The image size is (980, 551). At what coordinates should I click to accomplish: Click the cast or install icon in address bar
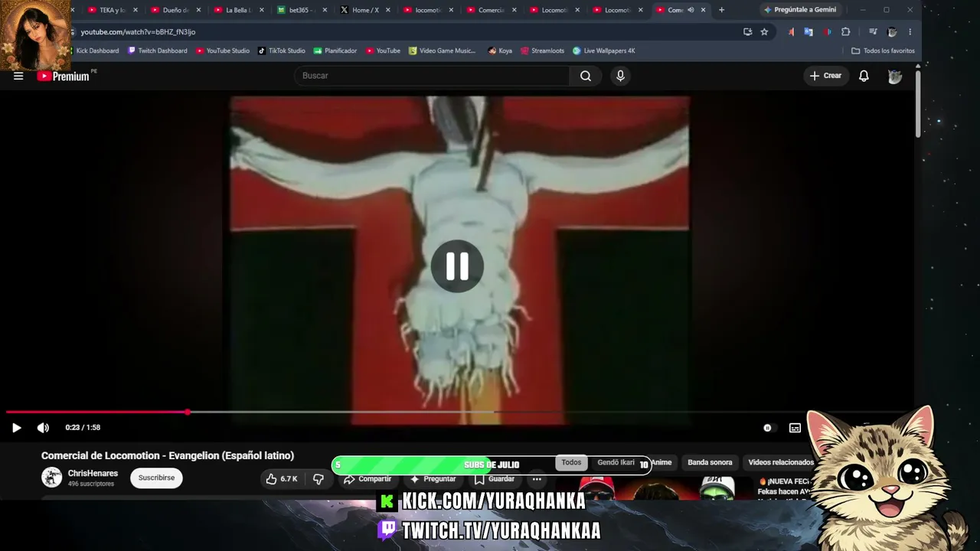[747, 31]
